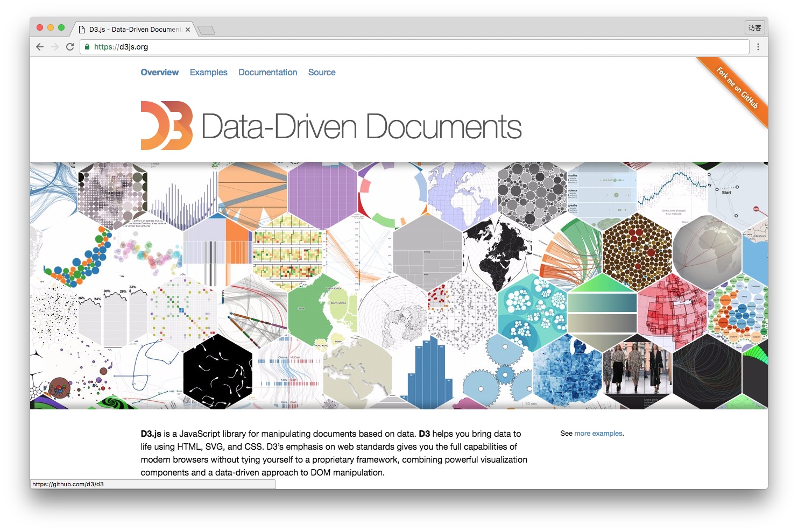Click the guest profile button 访客

coord(755,27)
